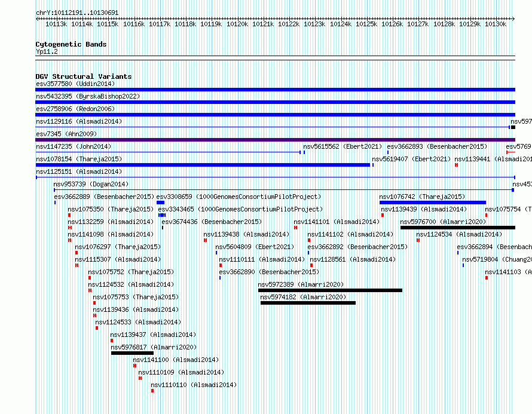Select esv3662892 (Besenbacher2015) label
Viewport: 532px width, 414px height.
357,247
